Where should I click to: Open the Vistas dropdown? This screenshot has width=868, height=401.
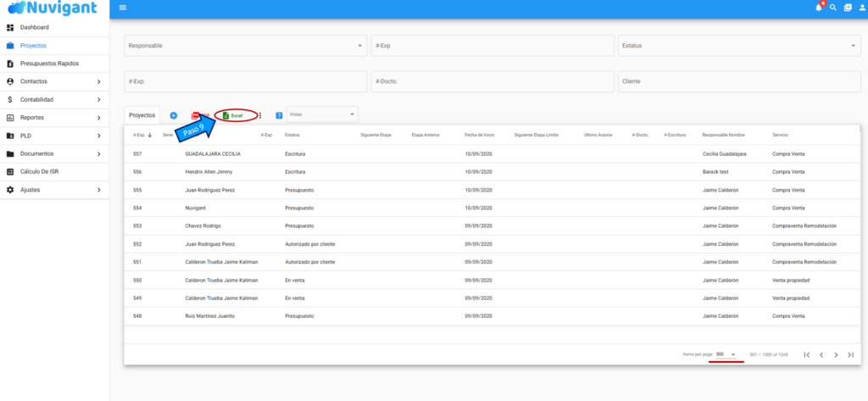tap(322, 114)
